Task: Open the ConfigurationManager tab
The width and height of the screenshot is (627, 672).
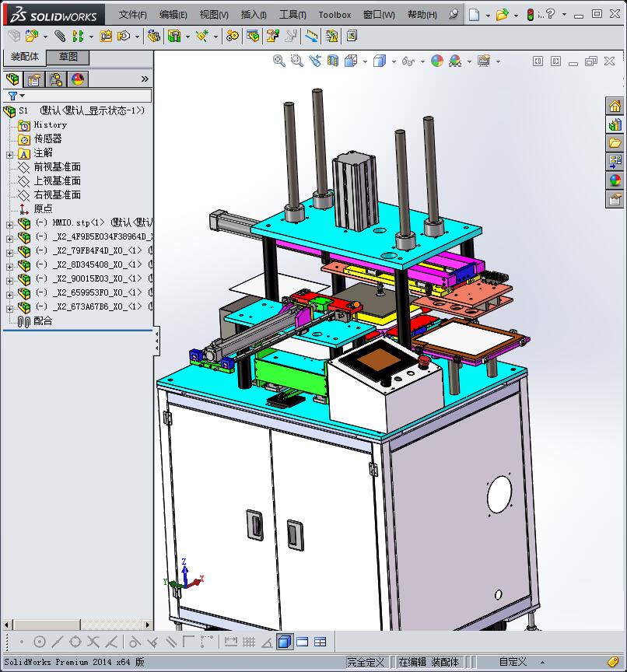Action: (56, 79)
